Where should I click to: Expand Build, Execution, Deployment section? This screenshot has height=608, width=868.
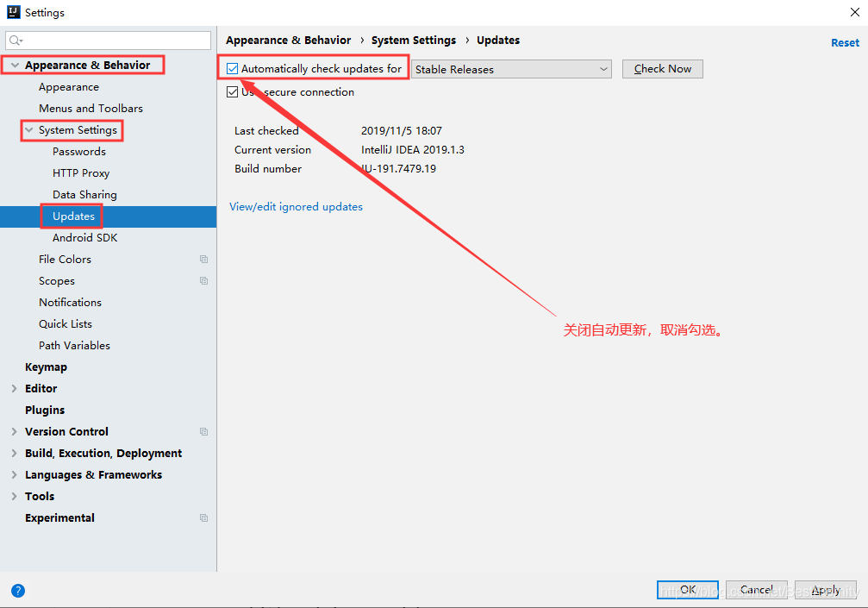click(15, 453)
